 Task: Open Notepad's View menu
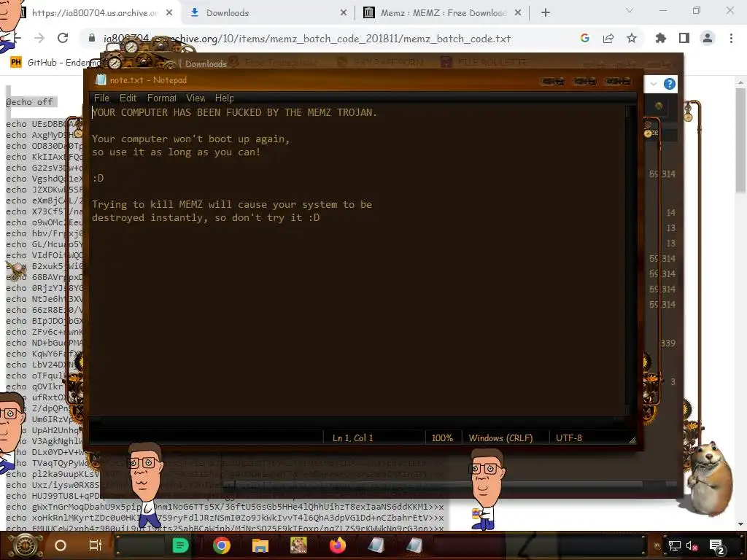(196, 98)
